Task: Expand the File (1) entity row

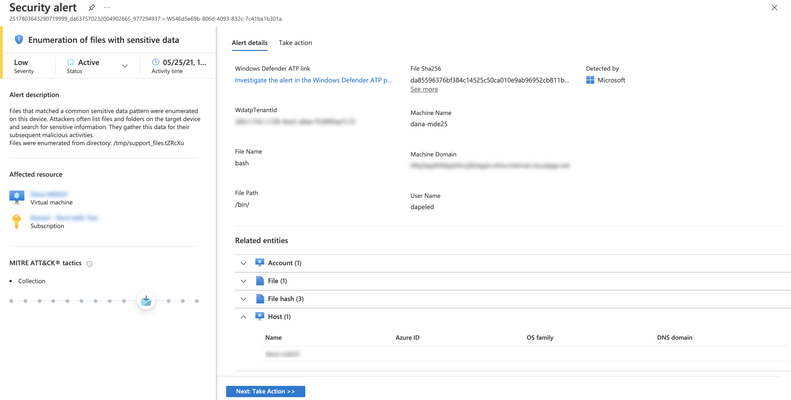Action: tap(511, 281)
